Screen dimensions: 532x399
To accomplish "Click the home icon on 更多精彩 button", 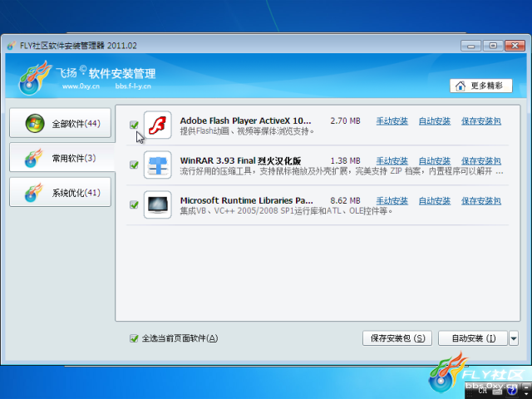I will click(461, 86).
